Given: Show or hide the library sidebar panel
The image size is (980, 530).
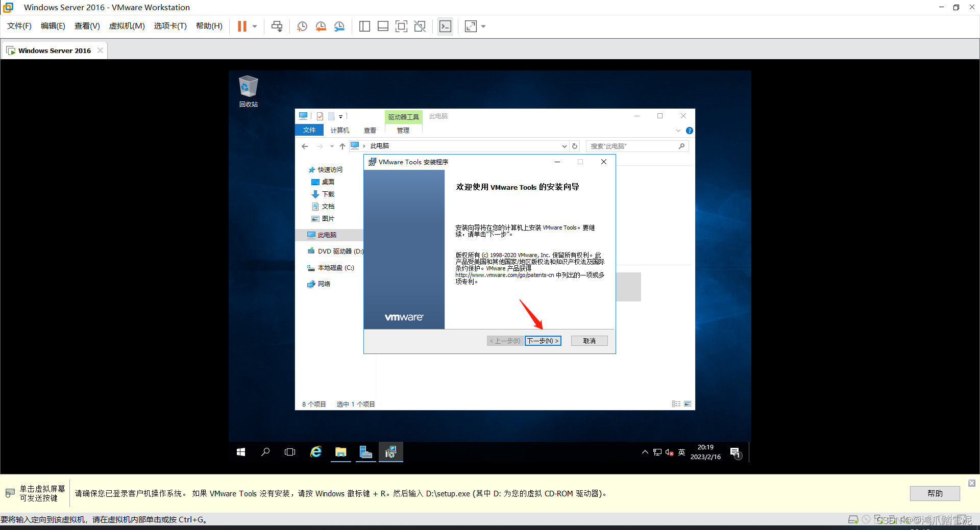Looking at the screenshot, I should (364, 26).
